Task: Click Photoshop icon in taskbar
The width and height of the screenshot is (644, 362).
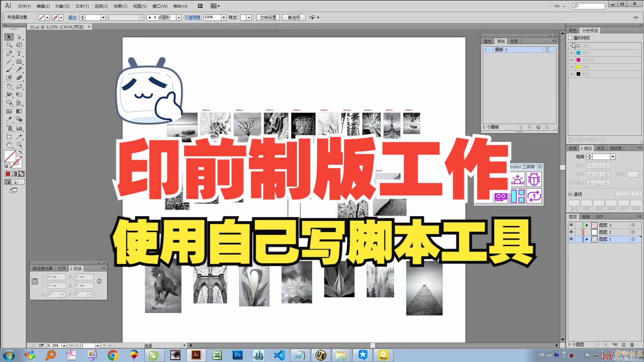Action: 237,355
